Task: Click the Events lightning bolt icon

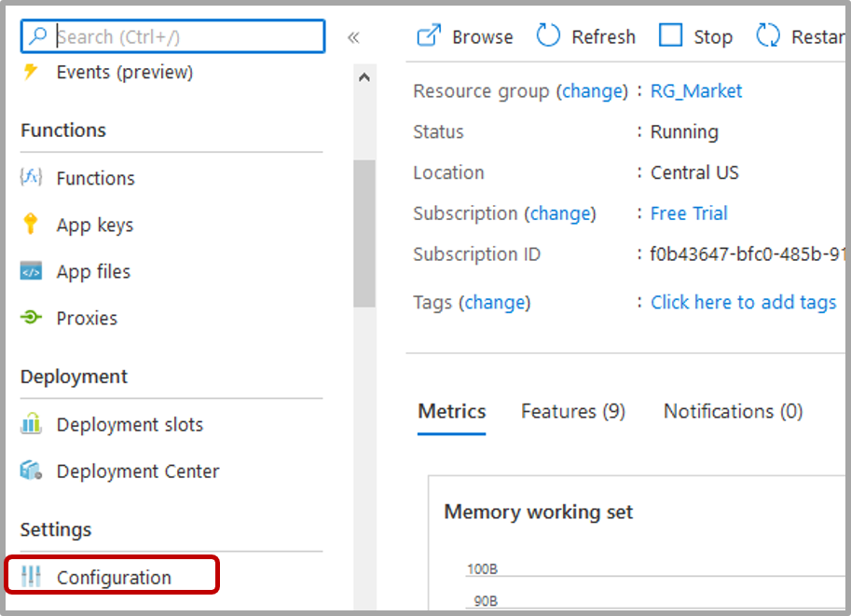Action: (31, 72)
